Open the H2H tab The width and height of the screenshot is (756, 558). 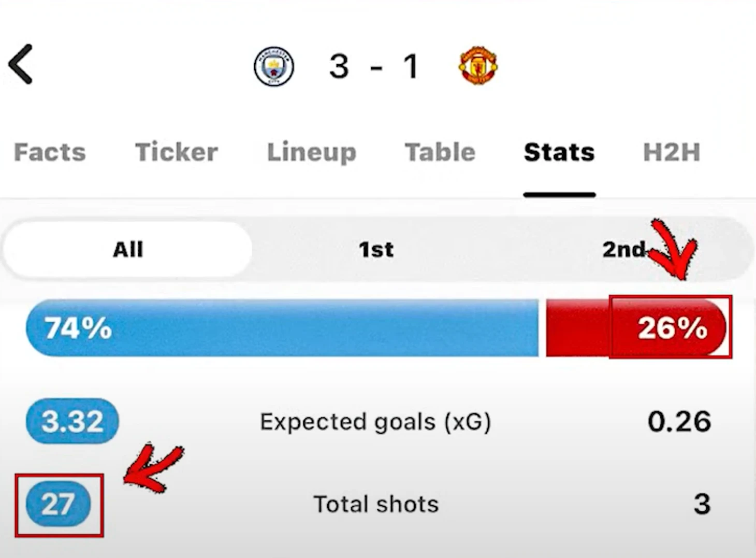672,152
